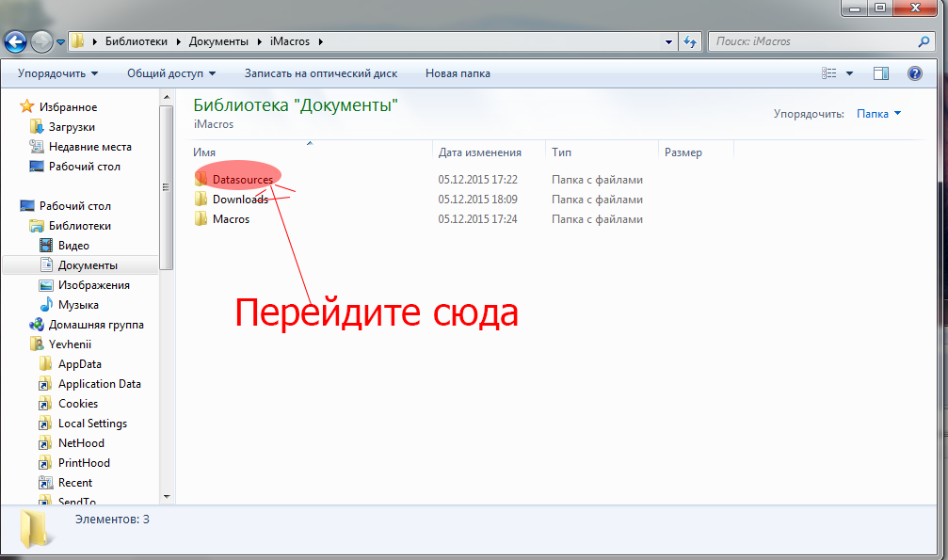Select the Datasources folder
This screenshot has width=948, height=560.
[x=243, y=180]
